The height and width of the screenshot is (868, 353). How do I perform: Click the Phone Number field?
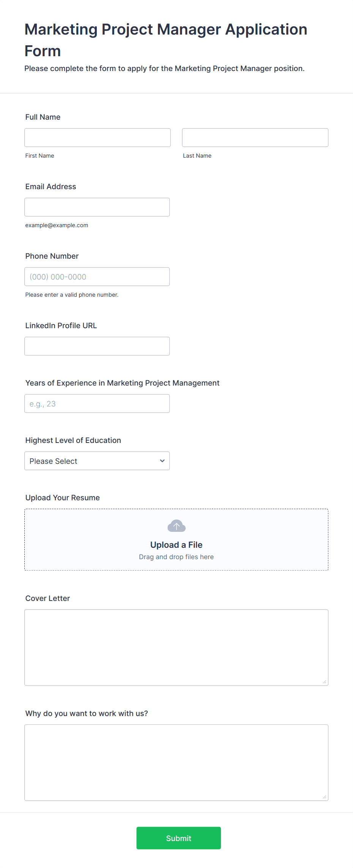click(97, 277)
